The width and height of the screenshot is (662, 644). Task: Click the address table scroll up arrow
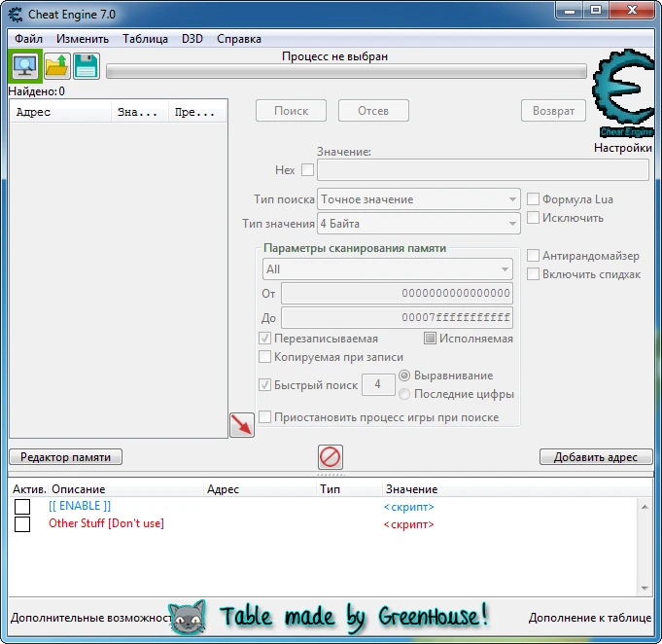(x=645, y=507)
